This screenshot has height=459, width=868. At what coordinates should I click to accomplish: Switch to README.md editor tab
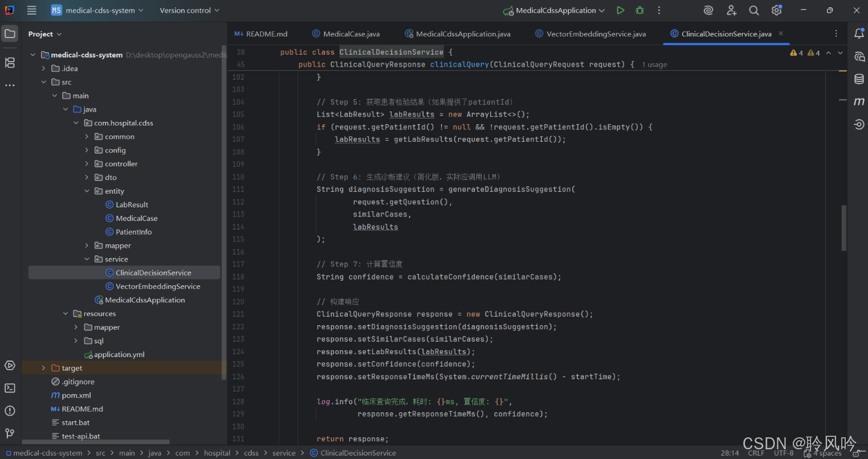[x=261, y=34]
